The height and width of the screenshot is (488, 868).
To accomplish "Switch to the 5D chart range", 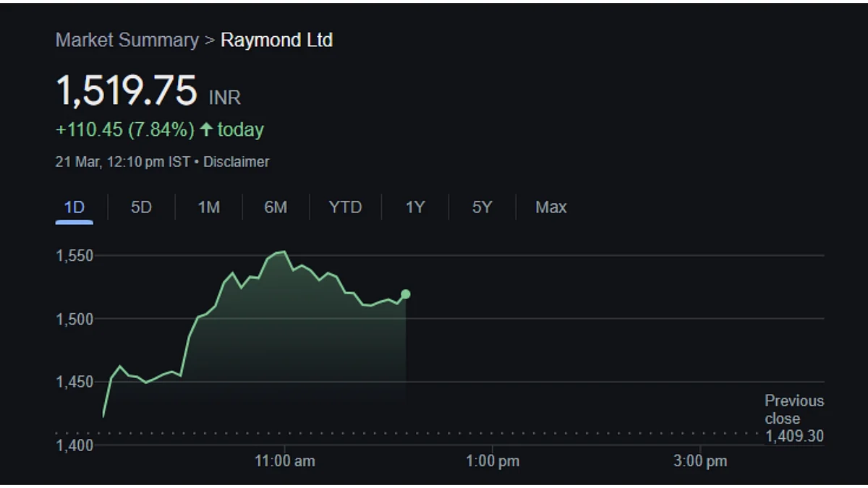I will click(x=141, y=207).
